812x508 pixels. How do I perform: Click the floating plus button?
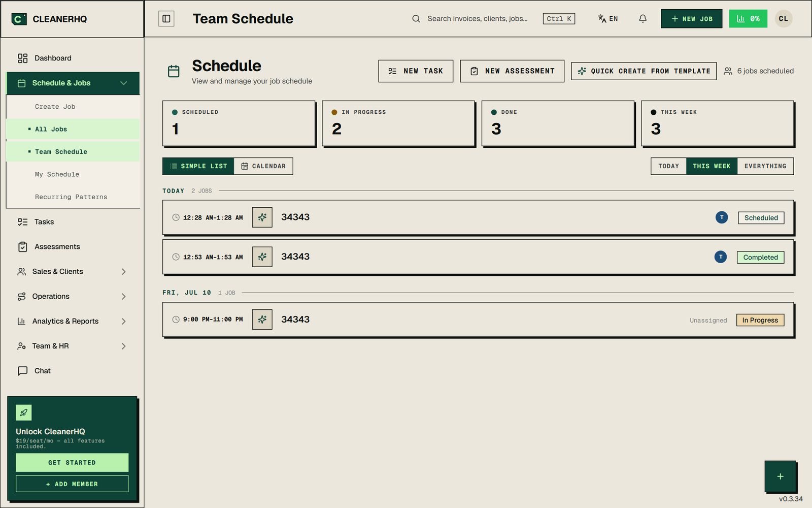[x=781, y=477]
